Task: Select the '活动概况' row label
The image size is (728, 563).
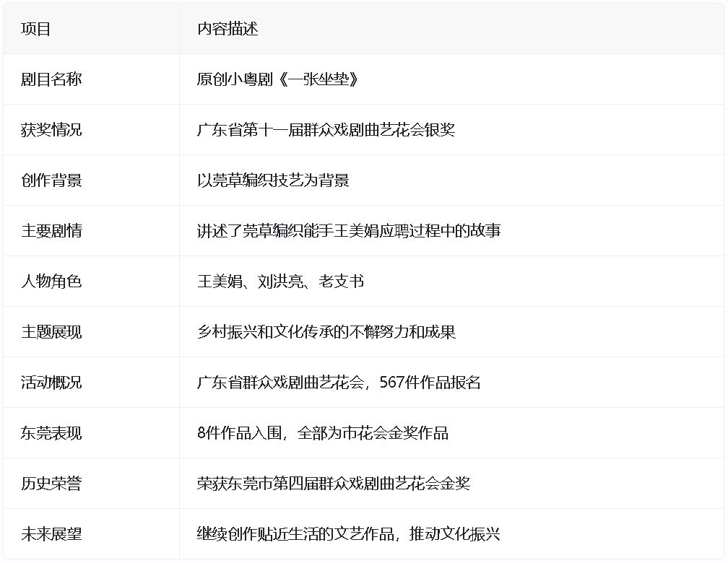Action: [51, 383]
